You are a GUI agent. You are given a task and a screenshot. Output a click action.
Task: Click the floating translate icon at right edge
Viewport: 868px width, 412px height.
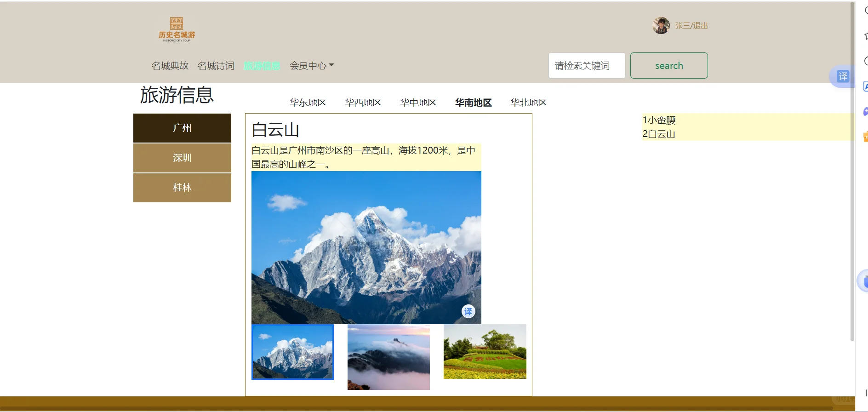[x=843, y=76]
